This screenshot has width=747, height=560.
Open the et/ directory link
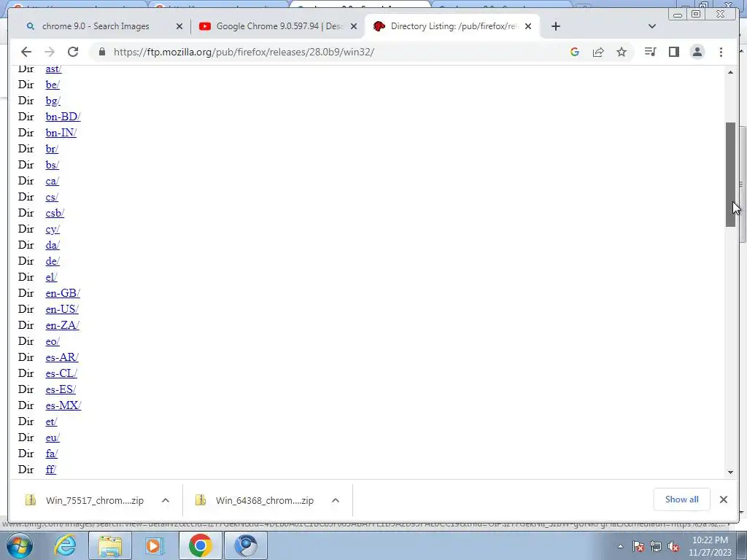click(x=52, y=421)
